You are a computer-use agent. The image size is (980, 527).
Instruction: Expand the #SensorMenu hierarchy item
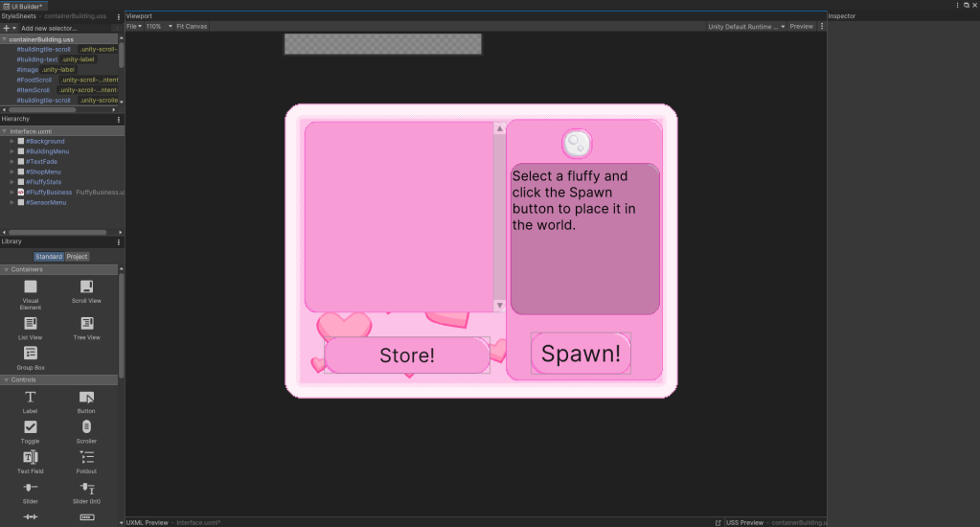pyautogui.click(x=11, y=202)
